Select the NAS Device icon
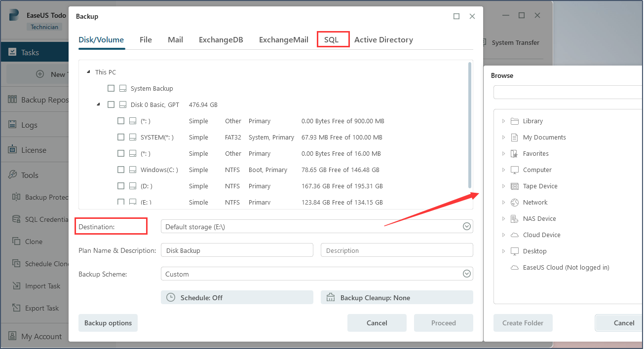Viewport: 644px width, 349px height. 515,218
